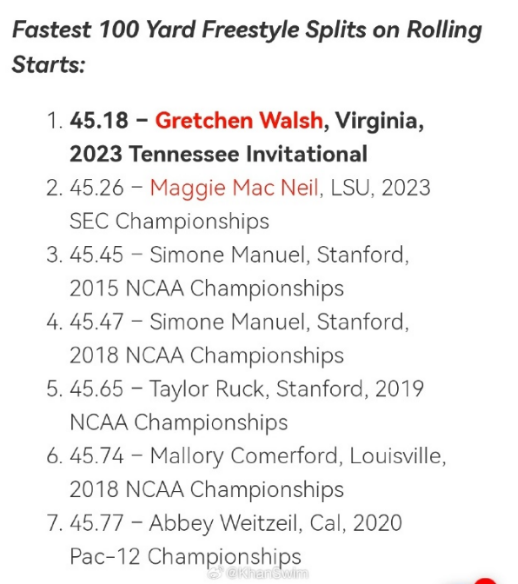Screen dimensions: 518x584
Task: Click the SEC Championships text
Action: click(169, 221)
